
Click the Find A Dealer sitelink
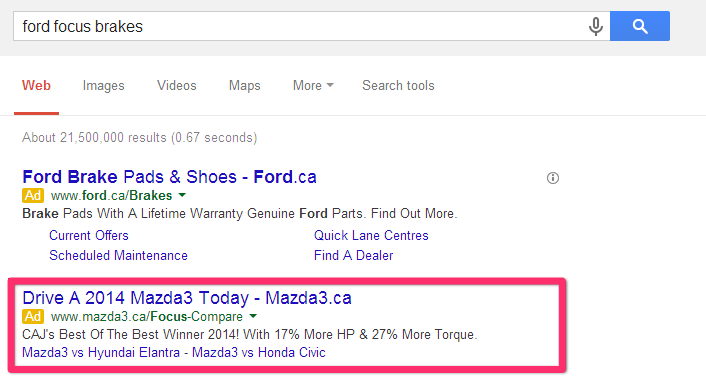point(353,256)
